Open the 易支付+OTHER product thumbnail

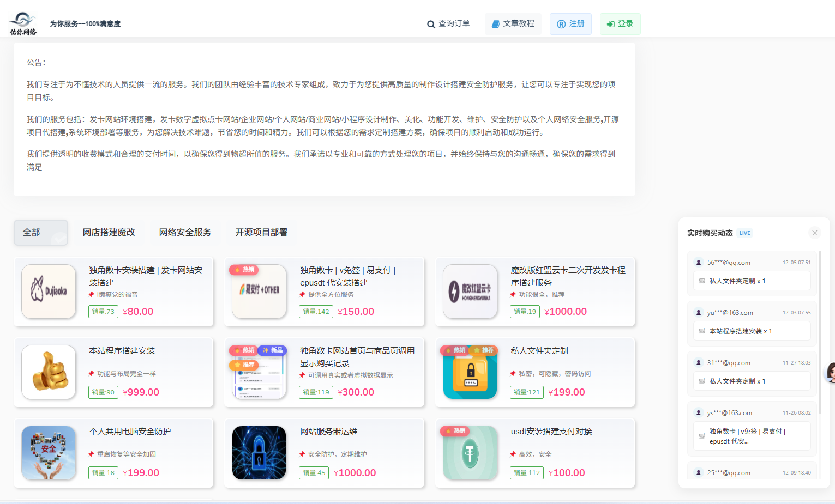coord(259,292)
